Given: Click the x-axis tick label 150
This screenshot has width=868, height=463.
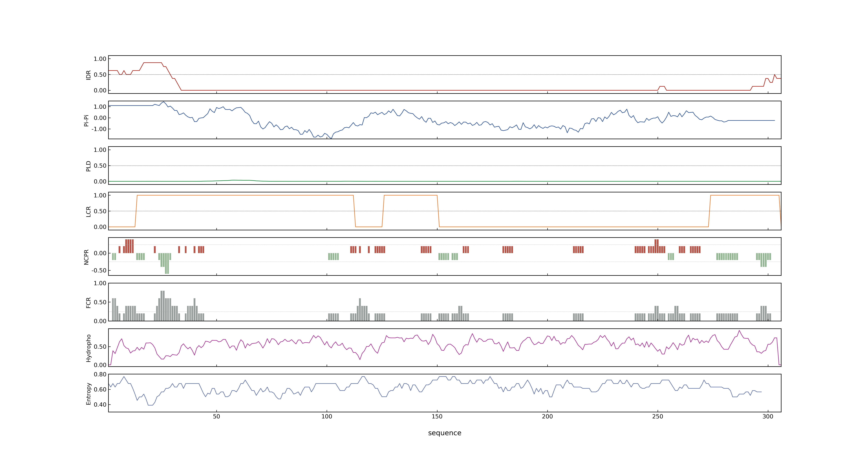Looking at the screenshot, I should tap(437, 416).
